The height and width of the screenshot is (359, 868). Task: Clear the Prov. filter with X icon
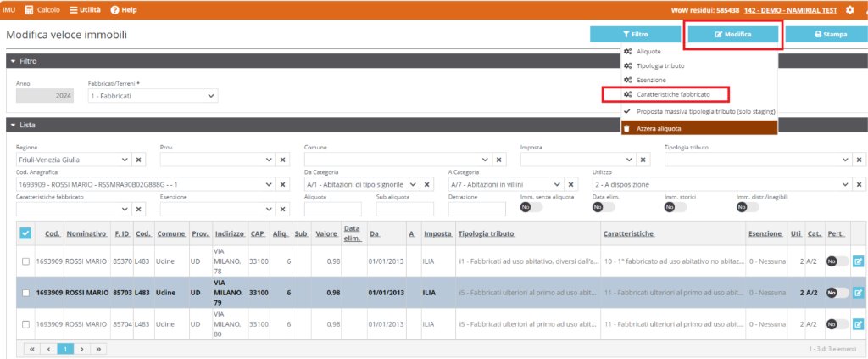(282, 160)
